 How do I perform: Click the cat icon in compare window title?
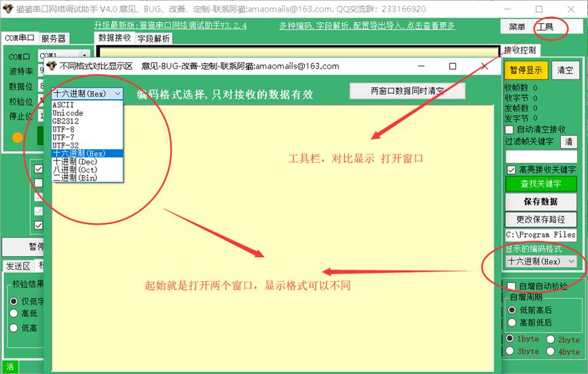(x=51, y=67)
